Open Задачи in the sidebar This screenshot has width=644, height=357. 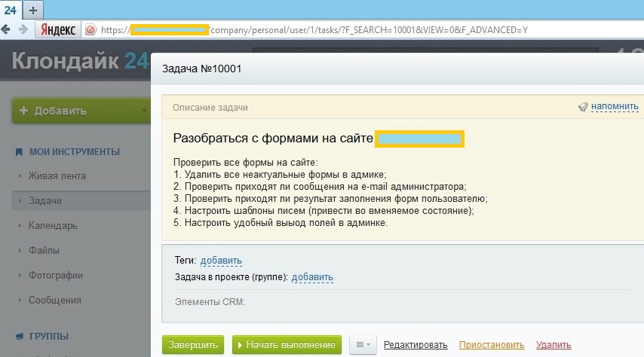pos(81,200)
